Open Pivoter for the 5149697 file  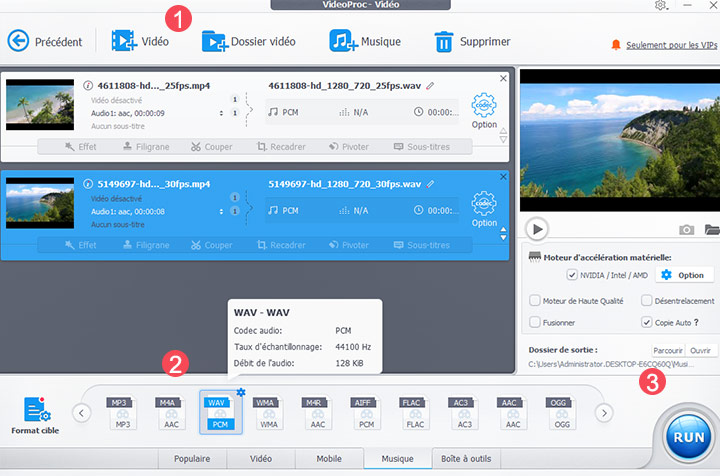pyautogui.click(x=349, y=245)
